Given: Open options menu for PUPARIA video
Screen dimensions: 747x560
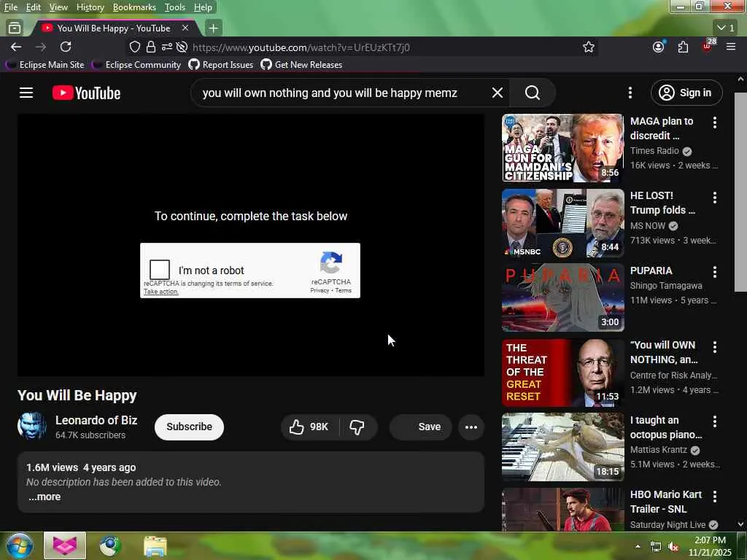Looking at the screenshot, I should pyautogui.click(x=715, y=272).
